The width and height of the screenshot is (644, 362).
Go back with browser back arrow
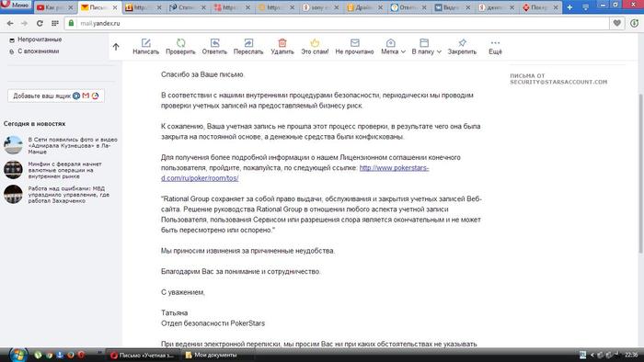click(x=10, y=23)
